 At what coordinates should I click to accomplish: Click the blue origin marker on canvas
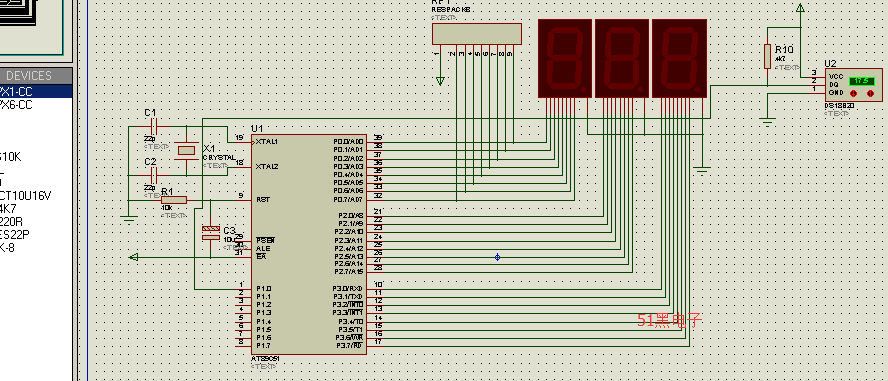(x=497, y=257)
